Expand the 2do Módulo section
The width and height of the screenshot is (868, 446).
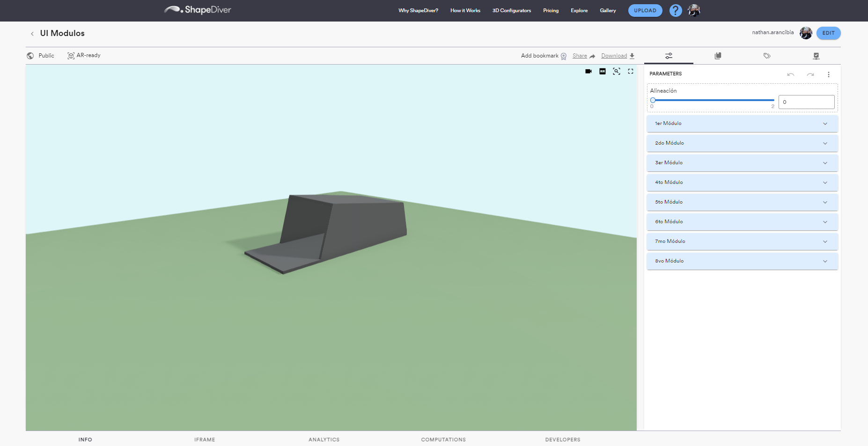click(x=742, y=143)
